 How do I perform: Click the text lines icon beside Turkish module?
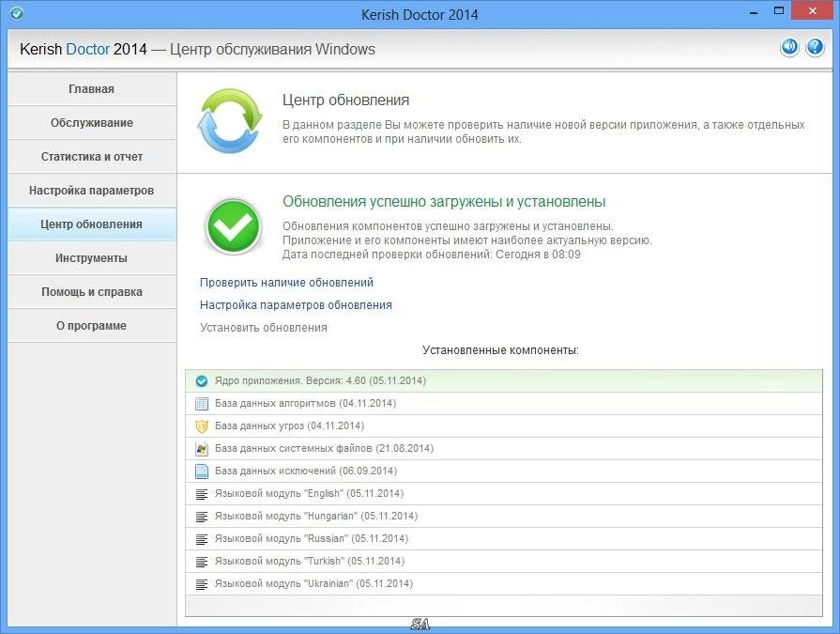pos(202,562)
